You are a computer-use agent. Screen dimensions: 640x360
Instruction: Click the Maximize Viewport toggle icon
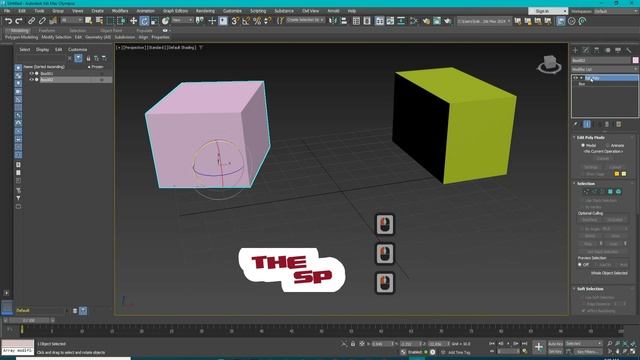coord(633,351)
